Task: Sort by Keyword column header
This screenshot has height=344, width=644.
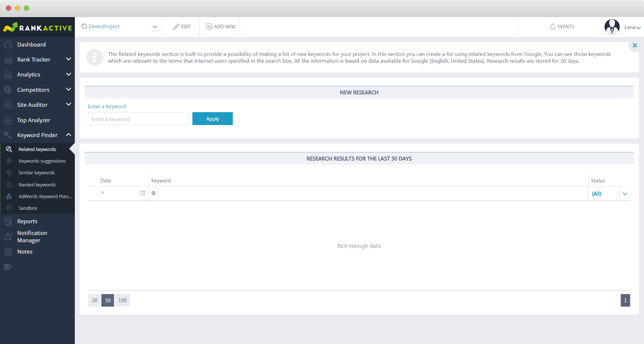Action: pos(161,181)
